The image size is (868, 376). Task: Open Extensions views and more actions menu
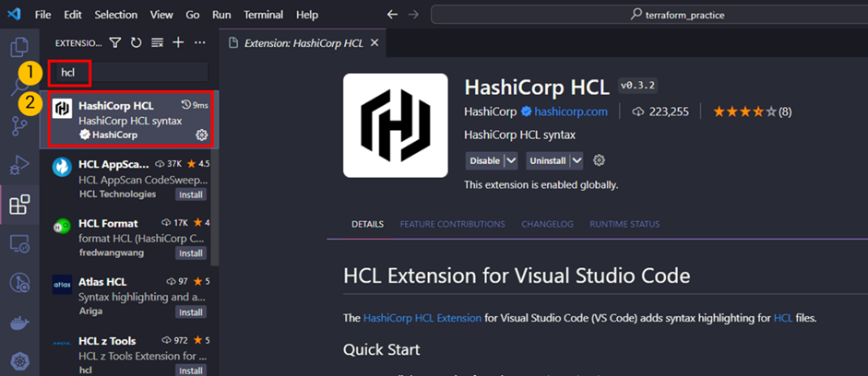pos(200,42)
